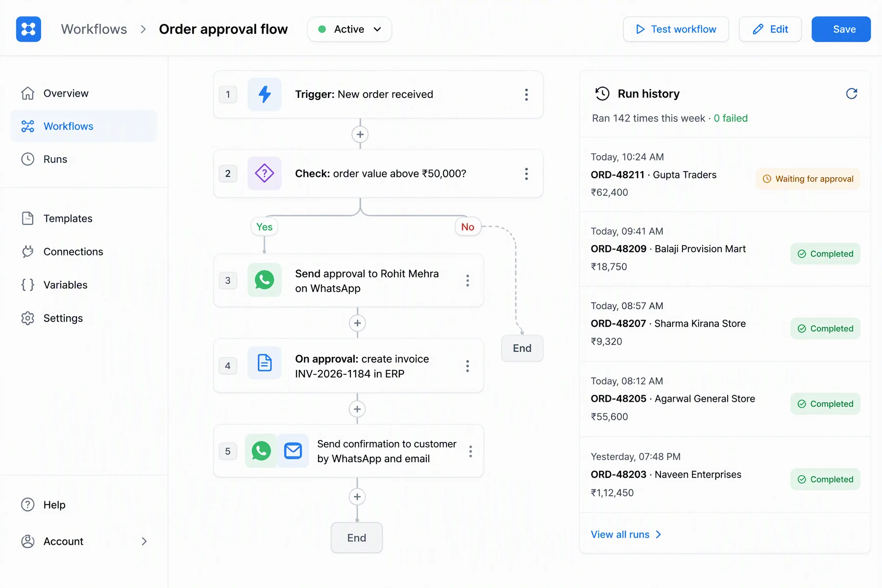Click the View all runs link
The height and width of the screenshot is (588, 882).
coord(626,535)
